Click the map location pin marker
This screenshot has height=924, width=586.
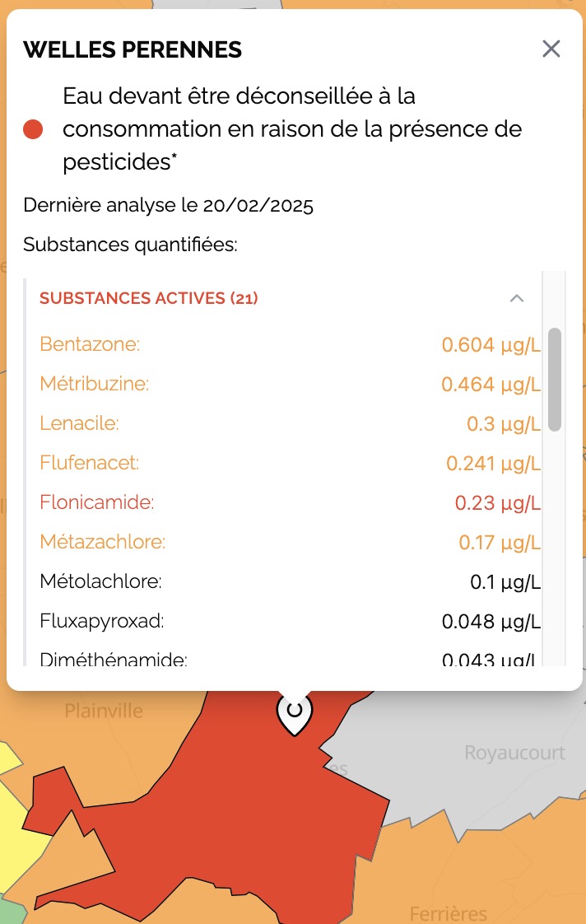tap(294, 712)
